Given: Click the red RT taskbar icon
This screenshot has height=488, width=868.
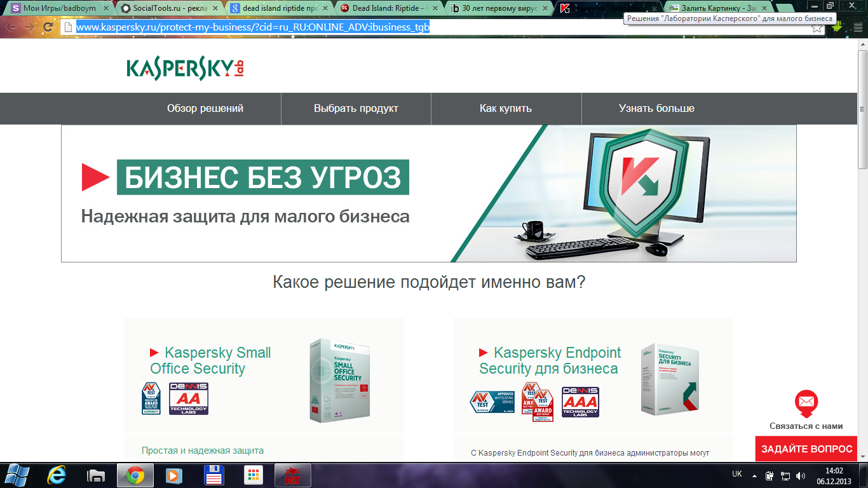Looking at the screenshot, I should click(x=292, y=475).
